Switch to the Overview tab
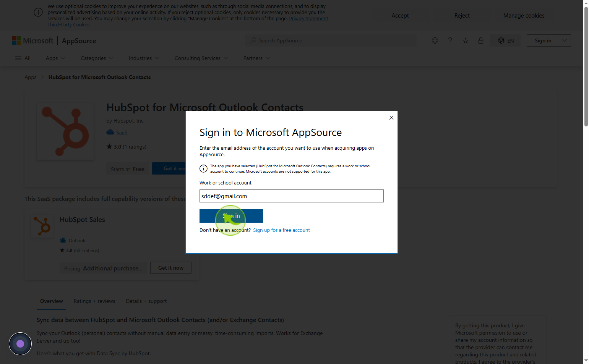Viewport: 589px width, 364px height. pyautogui.click(x=52, y=301)
